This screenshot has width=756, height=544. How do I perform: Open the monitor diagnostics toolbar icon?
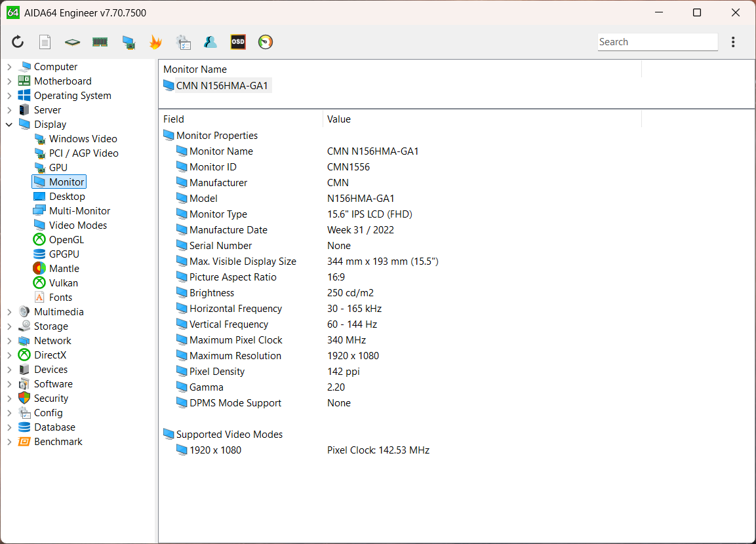point(129,43)
